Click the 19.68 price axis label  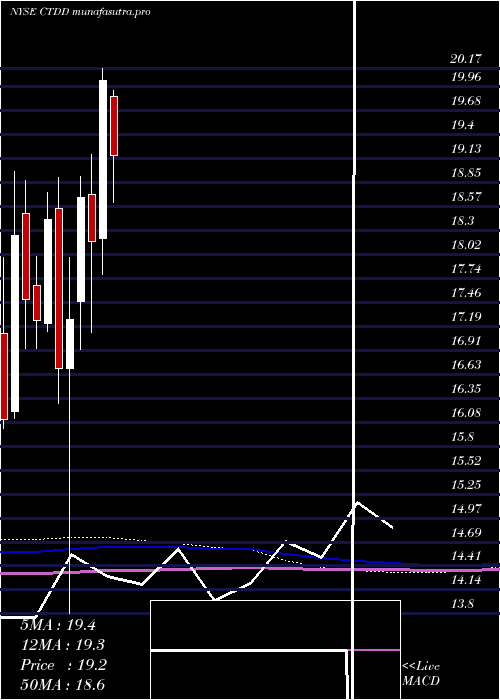(466, 101)
